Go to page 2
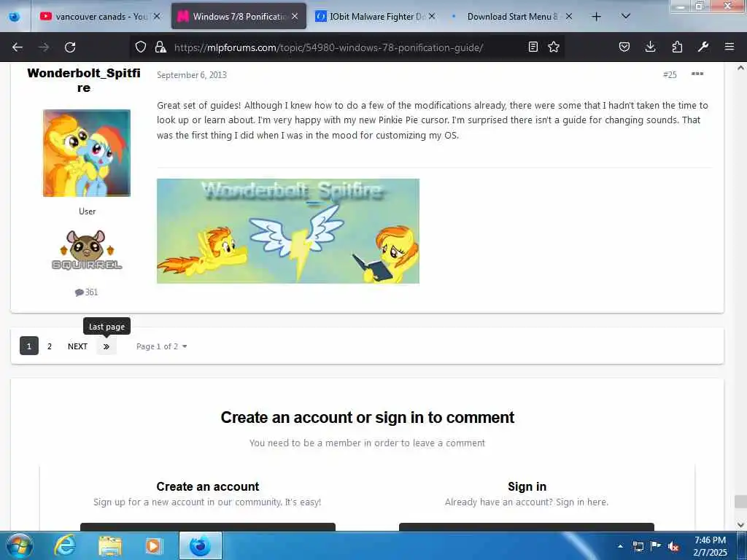The image size is (747, 560). coord(50,346)
